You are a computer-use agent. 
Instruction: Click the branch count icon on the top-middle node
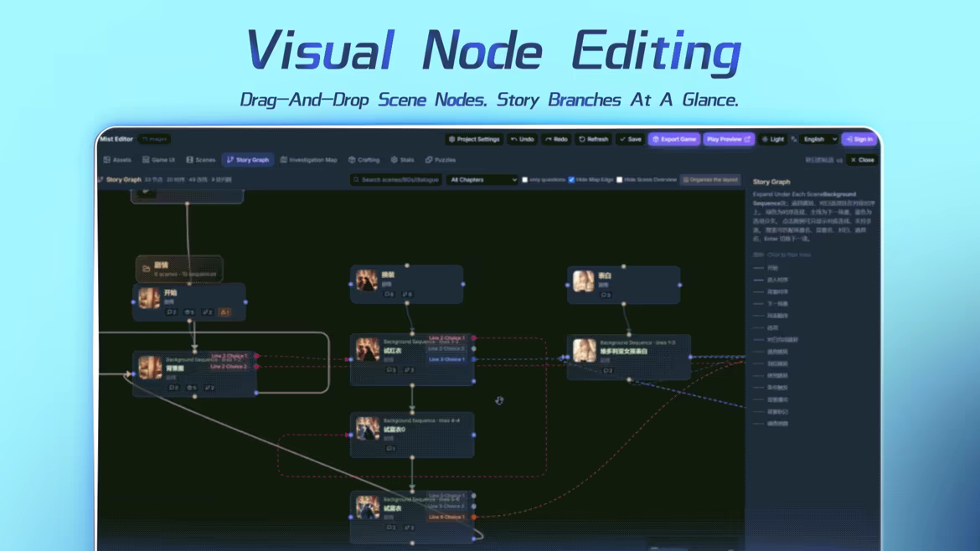pos(407,294)
